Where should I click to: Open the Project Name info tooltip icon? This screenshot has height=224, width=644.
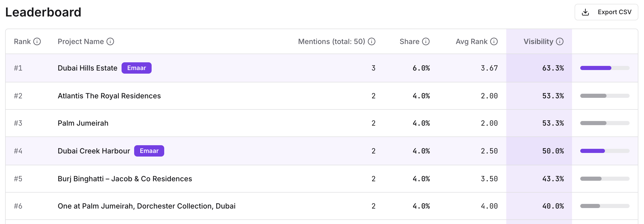110,41
